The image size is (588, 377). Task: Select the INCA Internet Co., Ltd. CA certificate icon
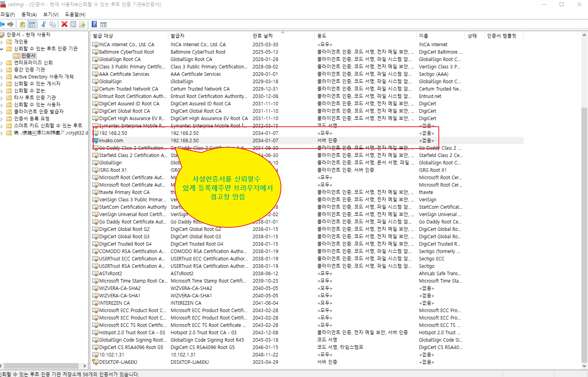95,45
